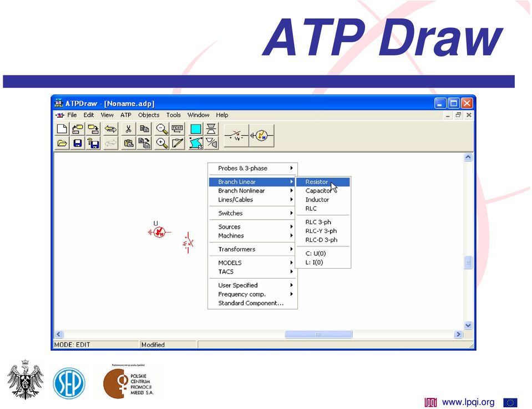Viewport: 532px width, 409px height.
Task: Select L: I(0) from the submenu
Action: click(x=323, y=262)
